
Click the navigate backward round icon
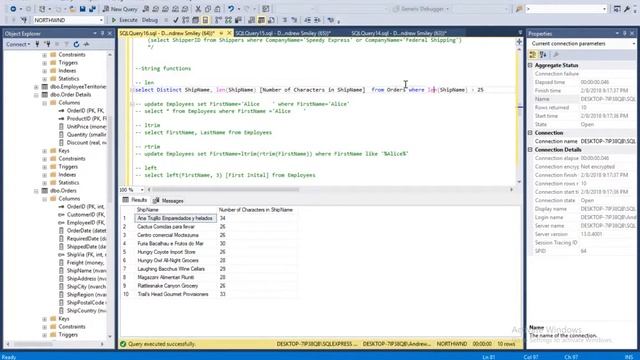point(13,9)
